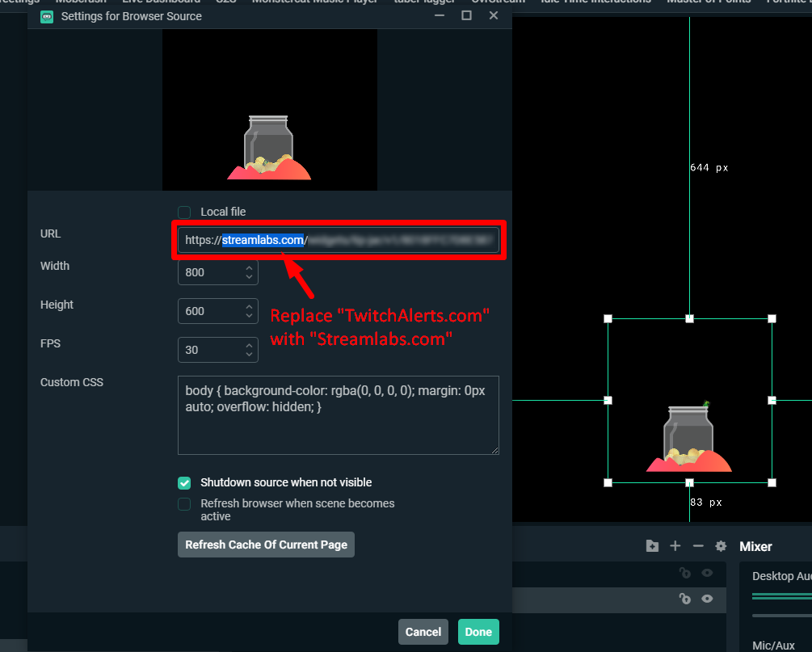
Task: Uncheck Shutdown source when not visible
Action: pyautogui.click(x=184, y=483)
